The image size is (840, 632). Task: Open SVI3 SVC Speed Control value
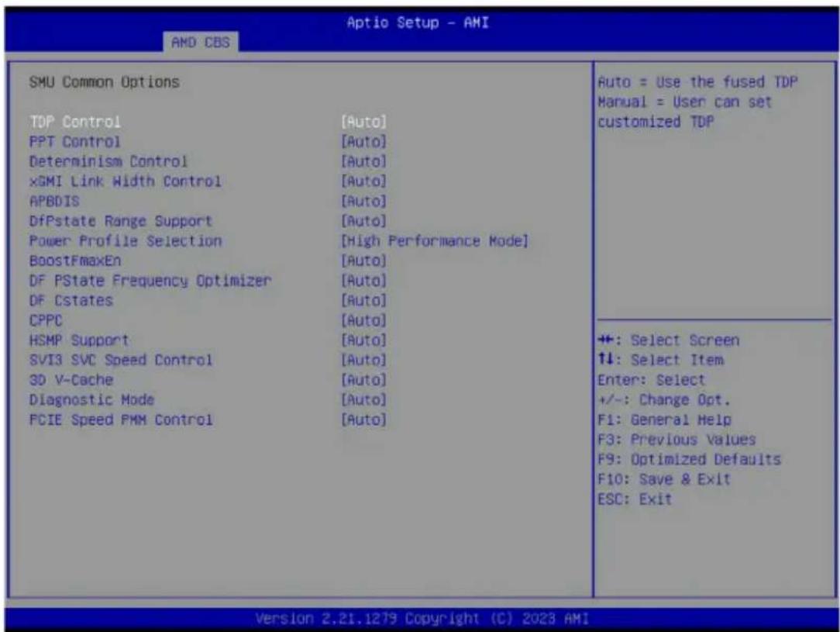pyautogui.click(x=363, y=360)
